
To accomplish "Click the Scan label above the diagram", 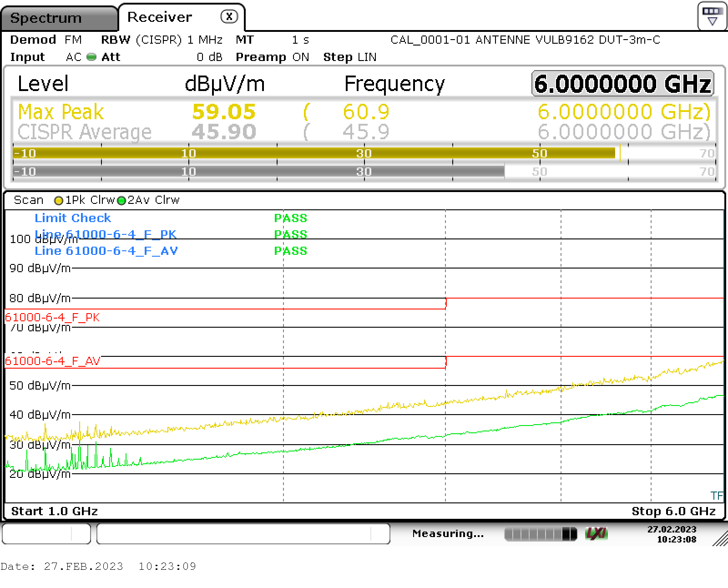I will tap(29, 200).
